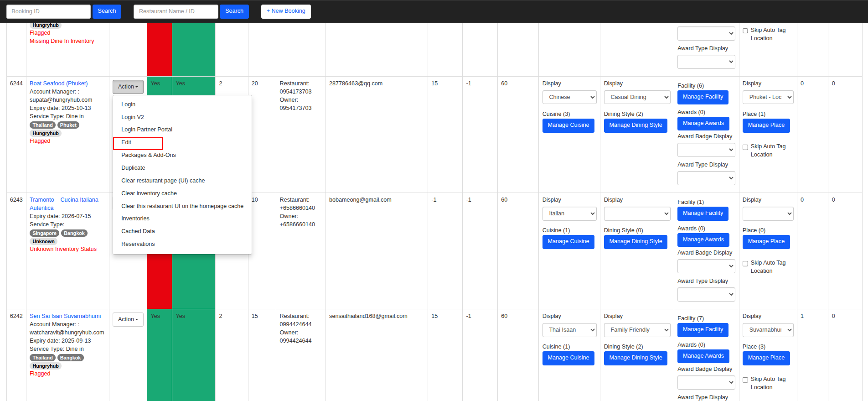This screenshot has width=868, height=401.
Task: Select Clear inventory cache menu option
Action: pos(149,193)
